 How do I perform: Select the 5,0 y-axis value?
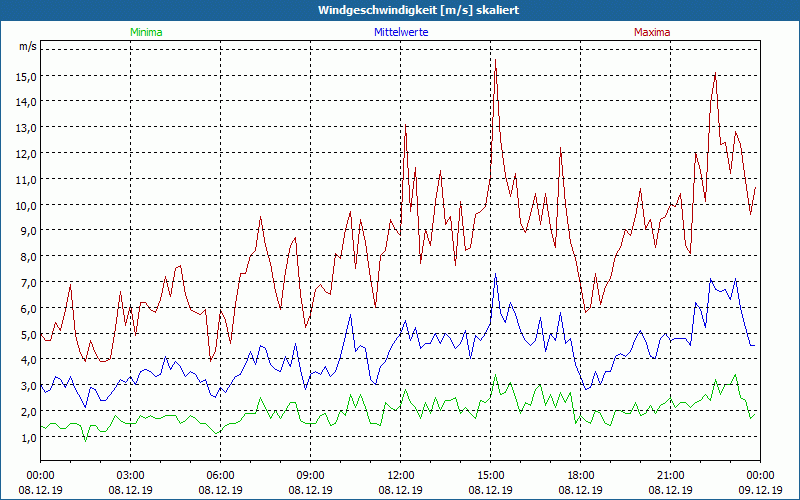click(x=28, y=334)
